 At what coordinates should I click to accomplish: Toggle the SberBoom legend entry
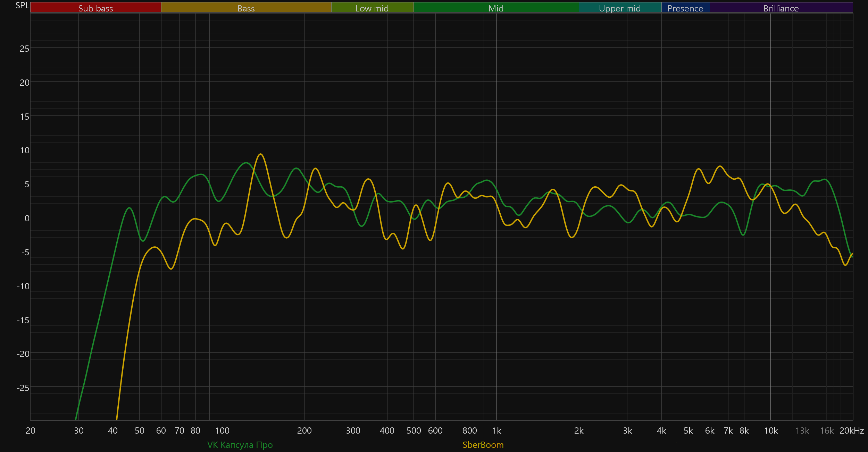[x=483, y=445]
